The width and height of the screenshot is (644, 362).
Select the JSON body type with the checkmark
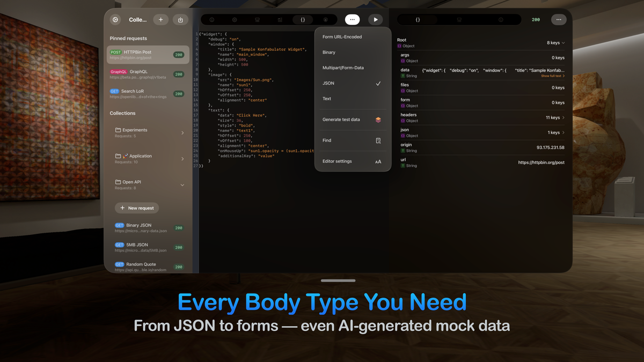[352, 83]
